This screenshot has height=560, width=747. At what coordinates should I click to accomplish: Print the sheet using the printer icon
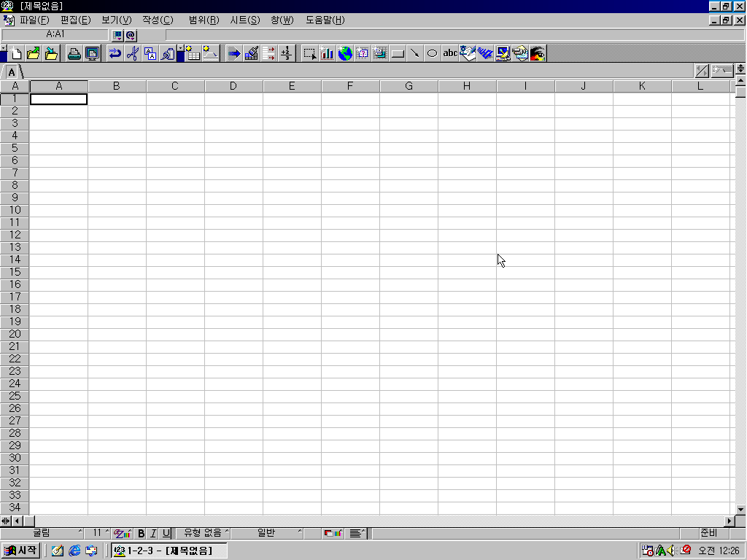pos(74,53)
